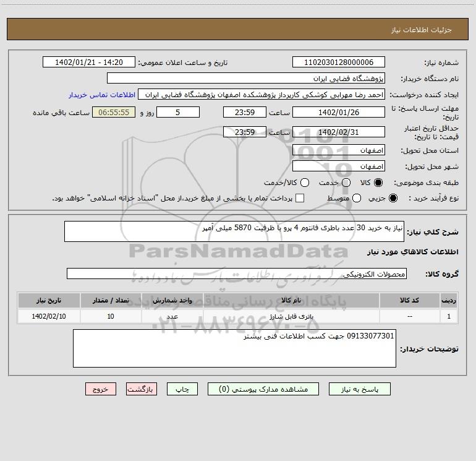The height and width of the screenshot is (461, 476).
Task: Click the delivery province field اصفهان
Action: [339, 150]
